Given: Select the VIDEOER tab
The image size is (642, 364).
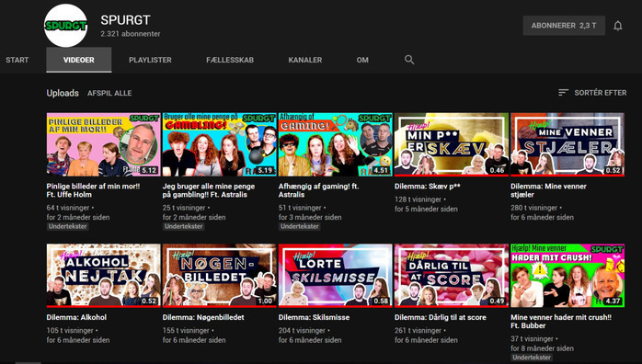Looking at the screenshot, I should (78, 60).
